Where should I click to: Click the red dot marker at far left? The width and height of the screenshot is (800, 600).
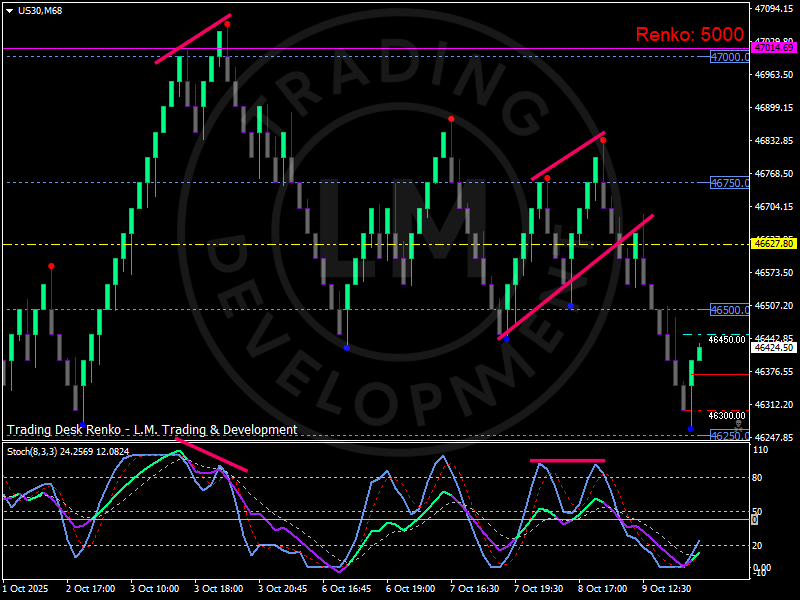(x=51, y=266)
